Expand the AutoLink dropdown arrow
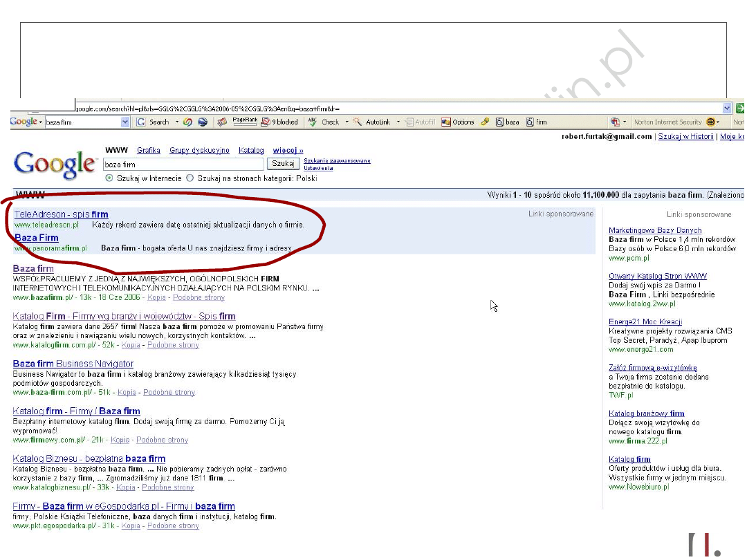Viewport: 747px width, 560px height. pyautogui.click(x=398, y=122)
